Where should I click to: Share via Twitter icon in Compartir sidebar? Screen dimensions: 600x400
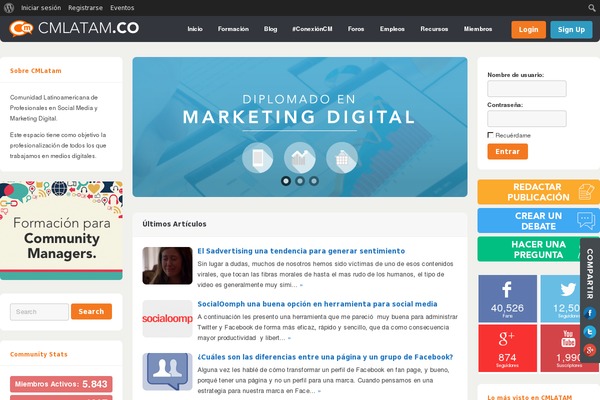click(x=590, y=331)
